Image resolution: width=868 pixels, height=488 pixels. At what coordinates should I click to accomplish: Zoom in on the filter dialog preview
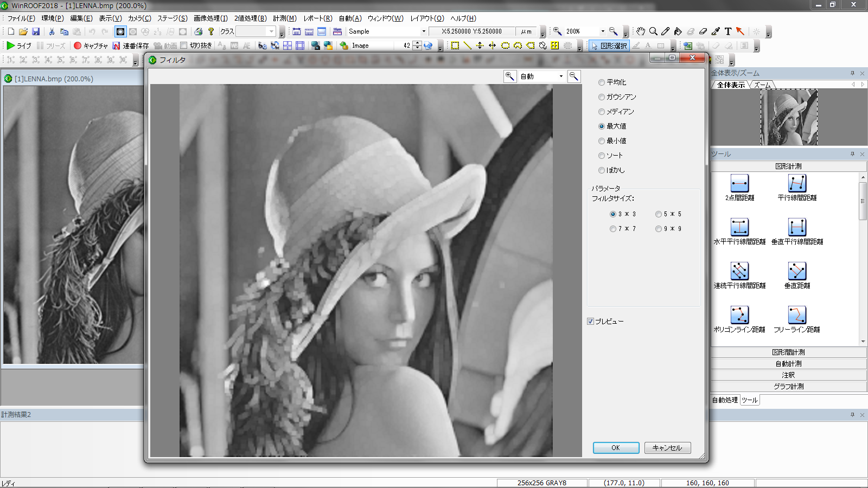coord(510,76)
